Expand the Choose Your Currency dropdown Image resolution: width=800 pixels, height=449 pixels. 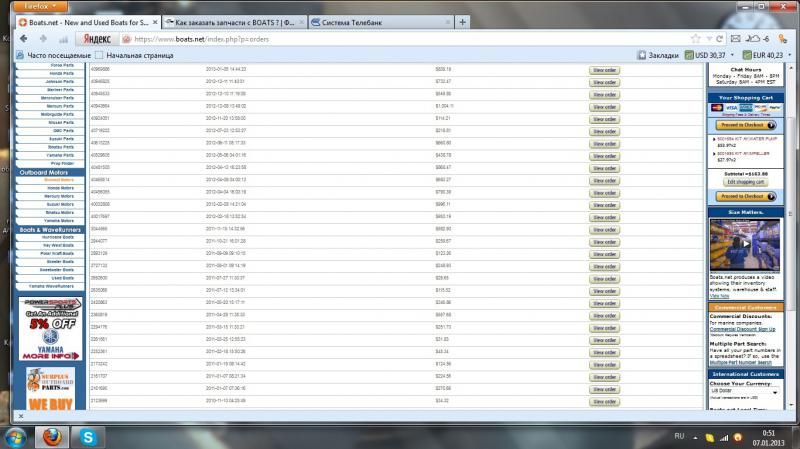(746, 391)
